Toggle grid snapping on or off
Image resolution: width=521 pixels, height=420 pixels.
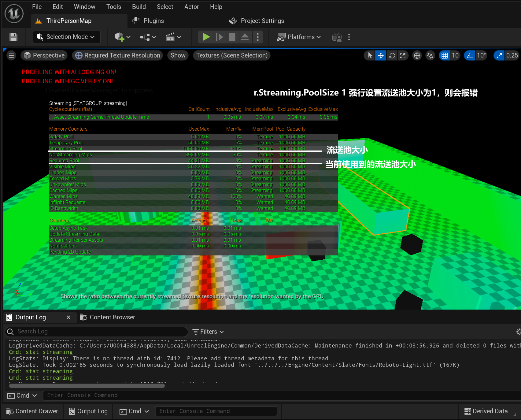[444, 55]
